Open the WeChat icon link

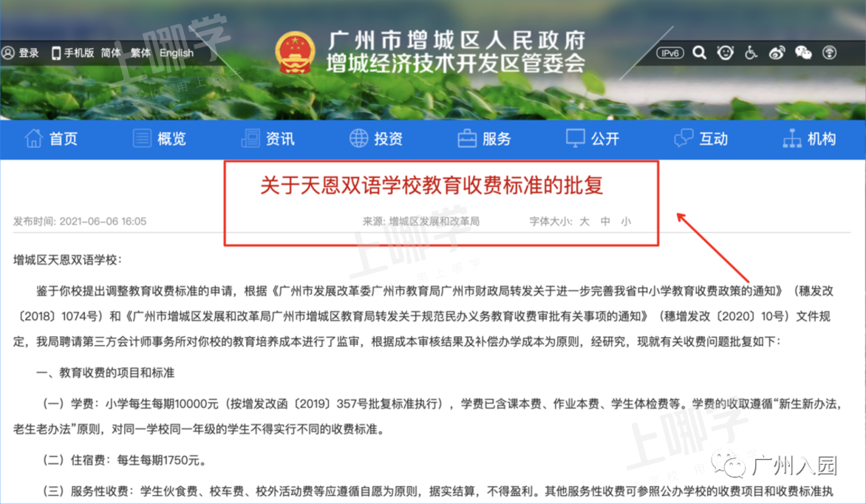803,53
